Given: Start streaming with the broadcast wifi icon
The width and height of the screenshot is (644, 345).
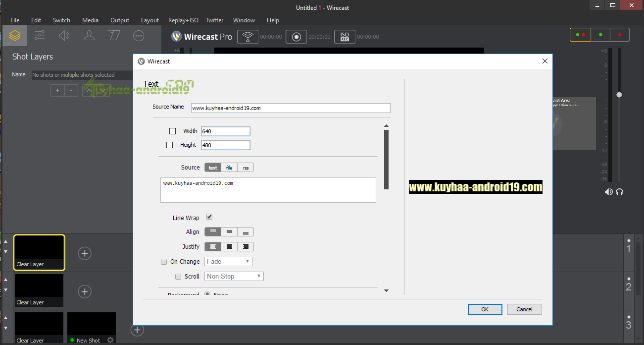Looking at the screenshot, I should point(248,37).
